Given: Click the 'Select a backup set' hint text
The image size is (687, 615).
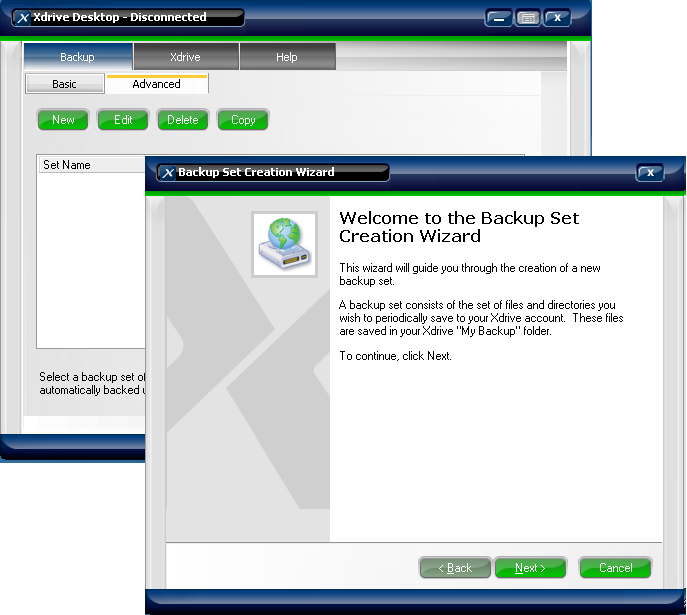Looking at the screenshot, I should click(x=92, y=383).
